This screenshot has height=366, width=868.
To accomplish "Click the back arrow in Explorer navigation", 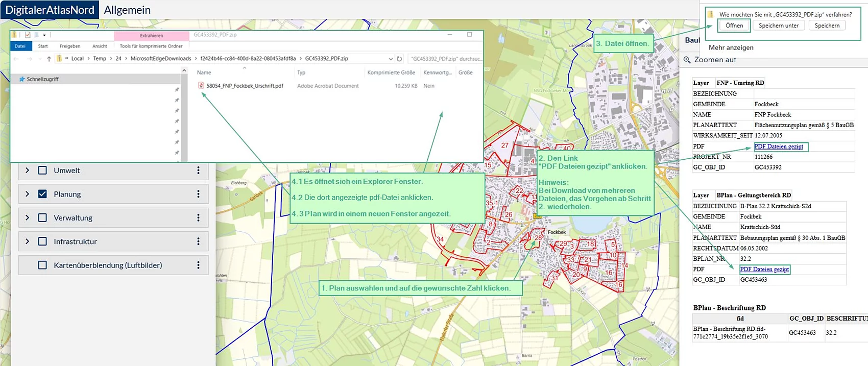I will click(16, 59).
